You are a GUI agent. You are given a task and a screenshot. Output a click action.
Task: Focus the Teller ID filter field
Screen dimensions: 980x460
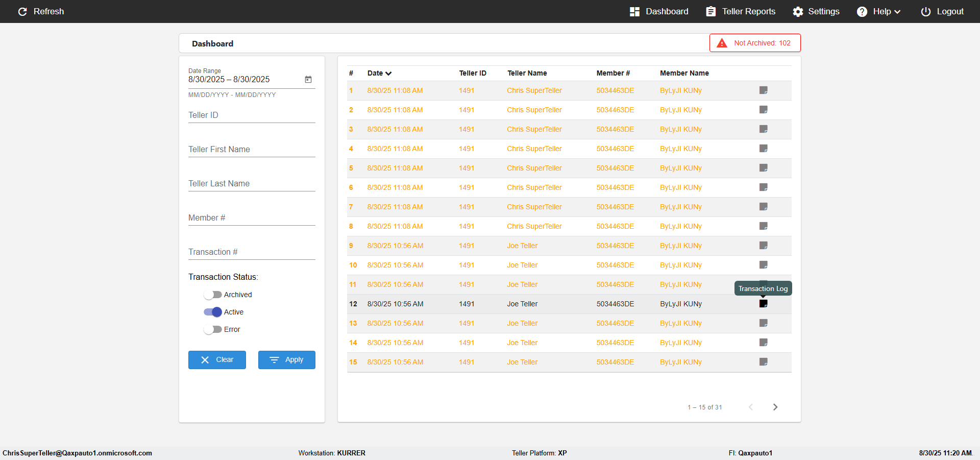tap(252, 115)
